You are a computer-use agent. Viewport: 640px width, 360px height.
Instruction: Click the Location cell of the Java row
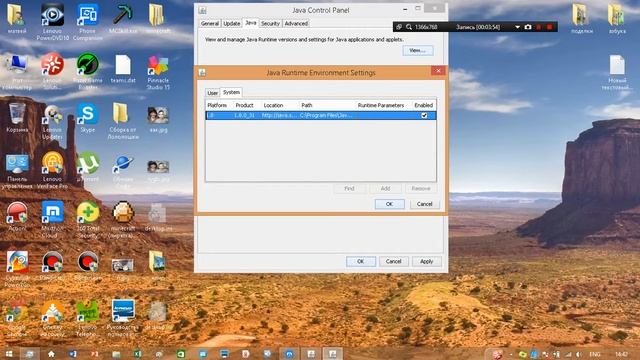coord(280,116)
